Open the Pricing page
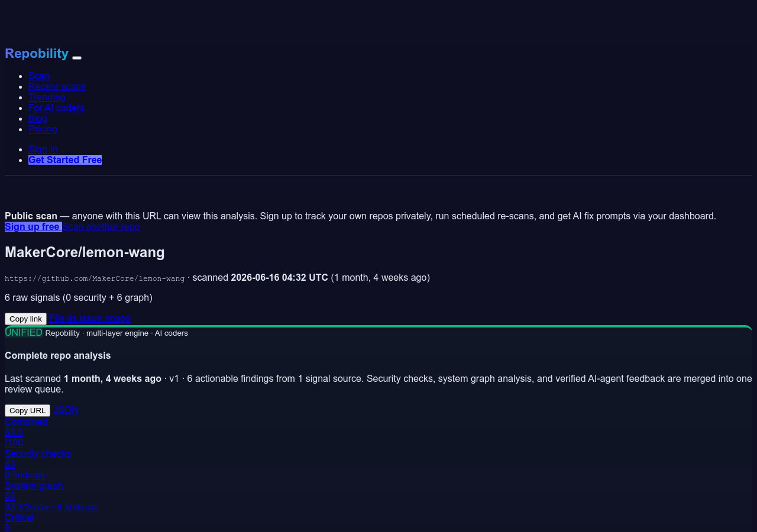 [x=43, y=129]
